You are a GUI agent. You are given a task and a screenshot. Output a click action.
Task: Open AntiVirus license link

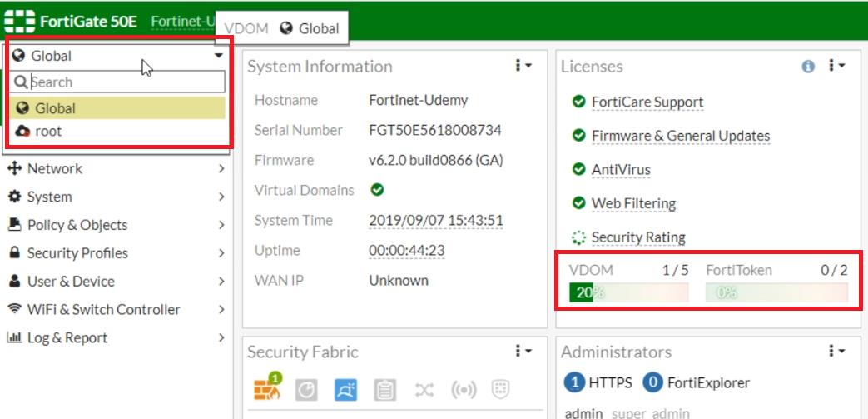coord(621,170)
